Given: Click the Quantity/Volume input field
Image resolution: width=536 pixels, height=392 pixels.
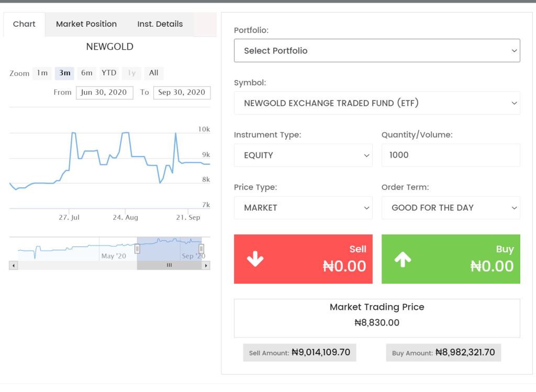Looking at the screenshot, I should coord(451,155).
